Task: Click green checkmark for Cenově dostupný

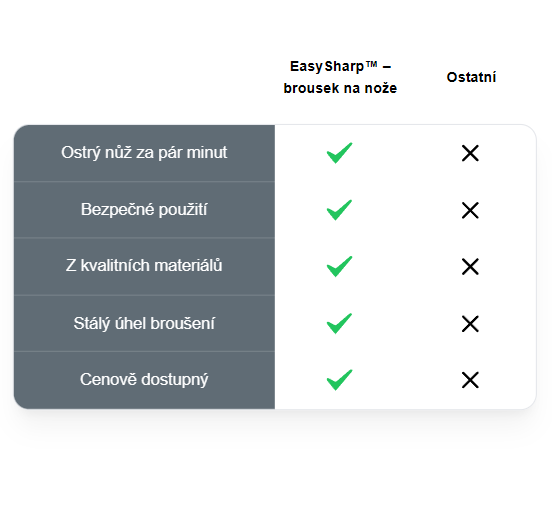Action: coord(339,380)
